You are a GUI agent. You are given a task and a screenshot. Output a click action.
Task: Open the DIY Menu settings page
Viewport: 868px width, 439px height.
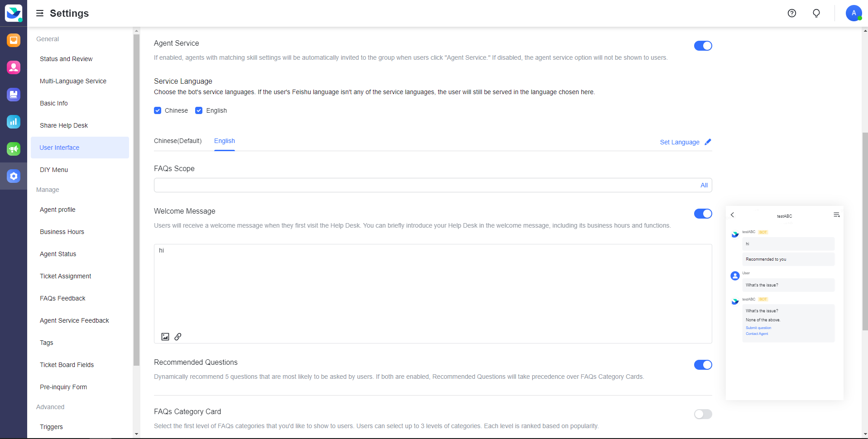pos(53,170)
